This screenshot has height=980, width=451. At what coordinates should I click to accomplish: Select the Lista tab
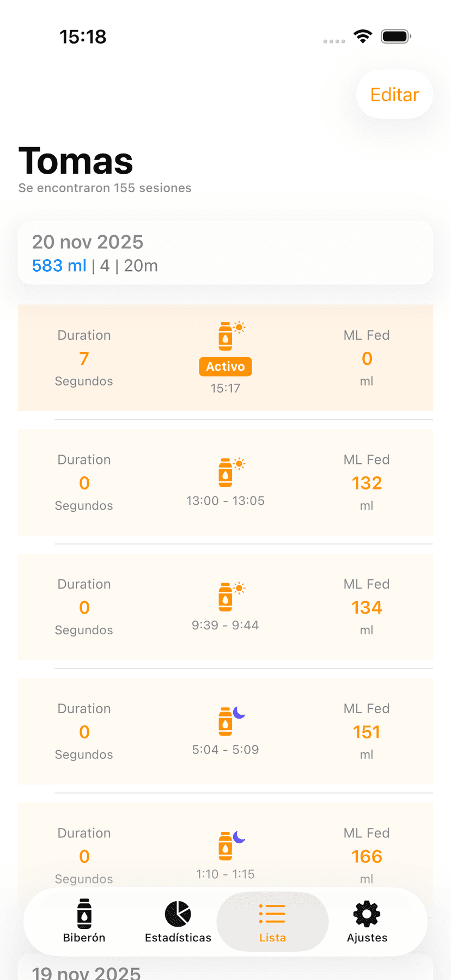click(x=272, y=921)
